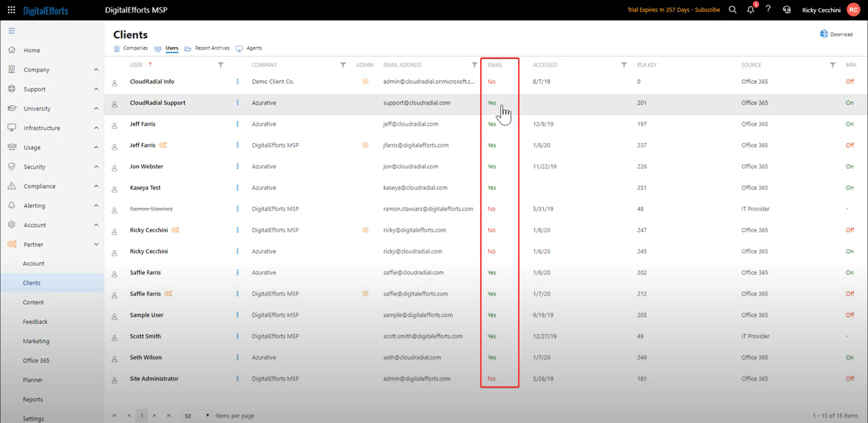Open row menu for Site Administrator
This screenshot has height=423, width=868.
pyautogui.click(x=237, y=378)
